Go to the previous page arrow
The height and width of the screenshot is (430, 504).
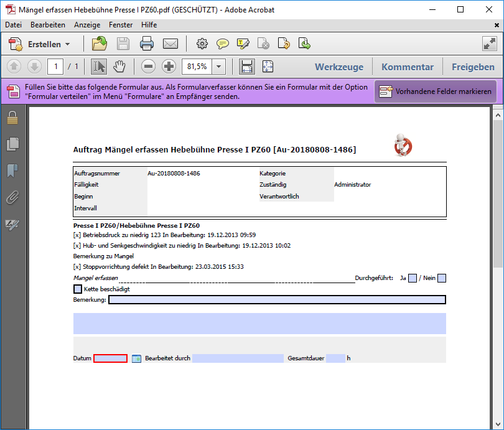(x=14, y=67)
